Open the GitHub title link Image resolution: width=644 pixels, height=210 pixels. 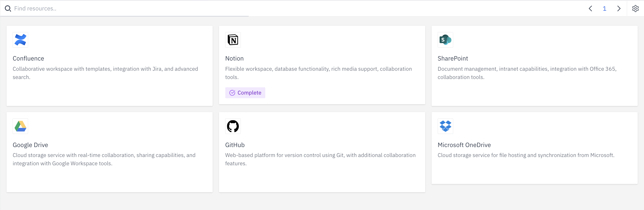[235, 145]
